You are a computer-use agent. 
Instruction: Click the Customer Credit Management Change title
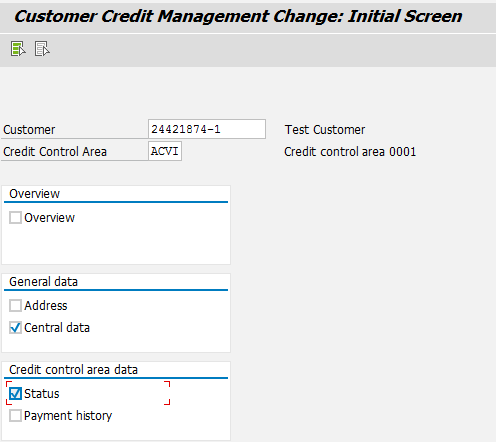click(x=238, y=16)
